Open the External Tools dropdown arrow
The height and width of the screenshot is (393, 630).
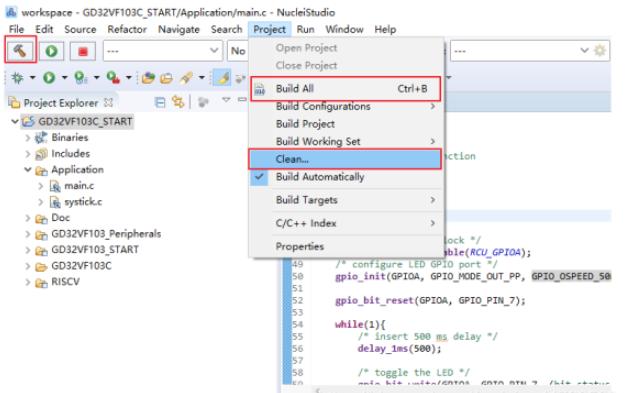point(129,78)
